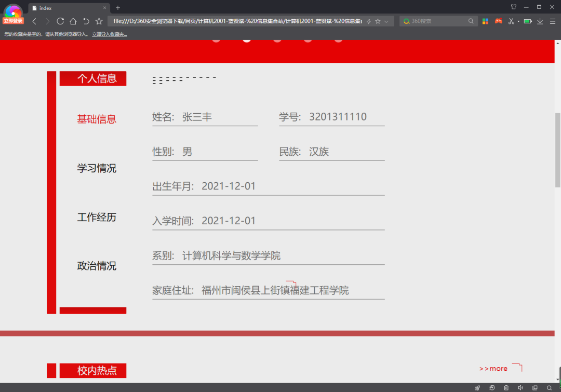Viewport: 561px width, 392px height.
Task: Select the 工作经历 menu item
Action: (97, 217)
